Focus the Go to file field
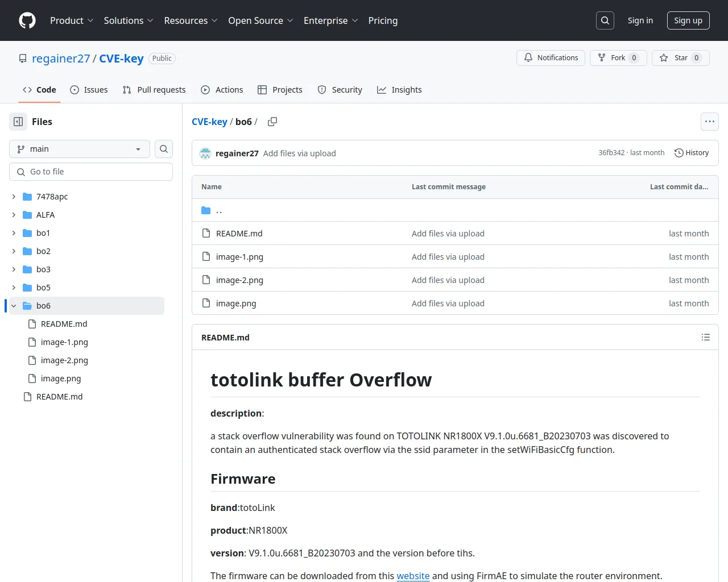Screen dimensions: 728x582 pos(91,172)
